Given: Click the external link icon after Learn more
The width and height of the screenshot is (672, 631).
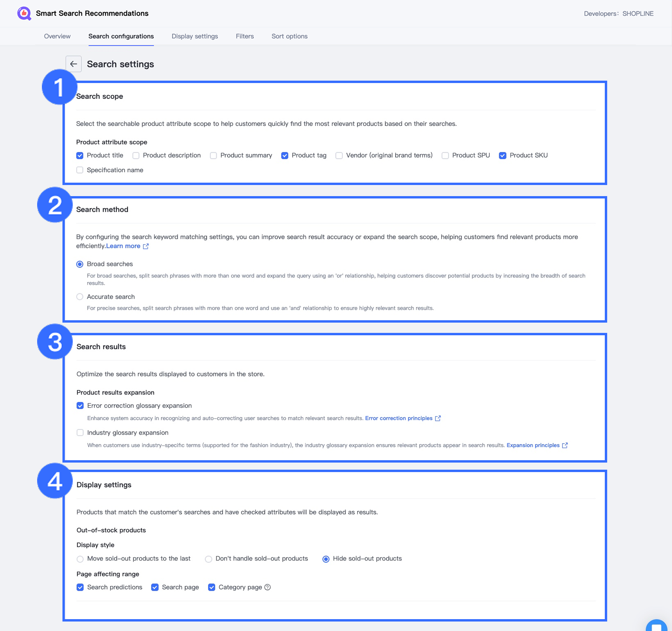Looking at the screenshot, I should 146,246.
